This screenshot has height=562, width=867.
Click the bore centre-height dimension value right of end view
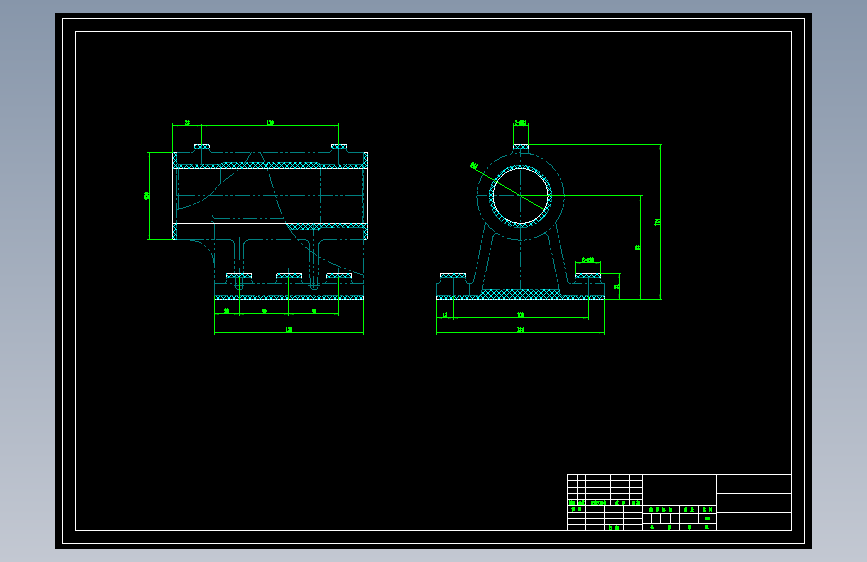click(x=637, y=247)
